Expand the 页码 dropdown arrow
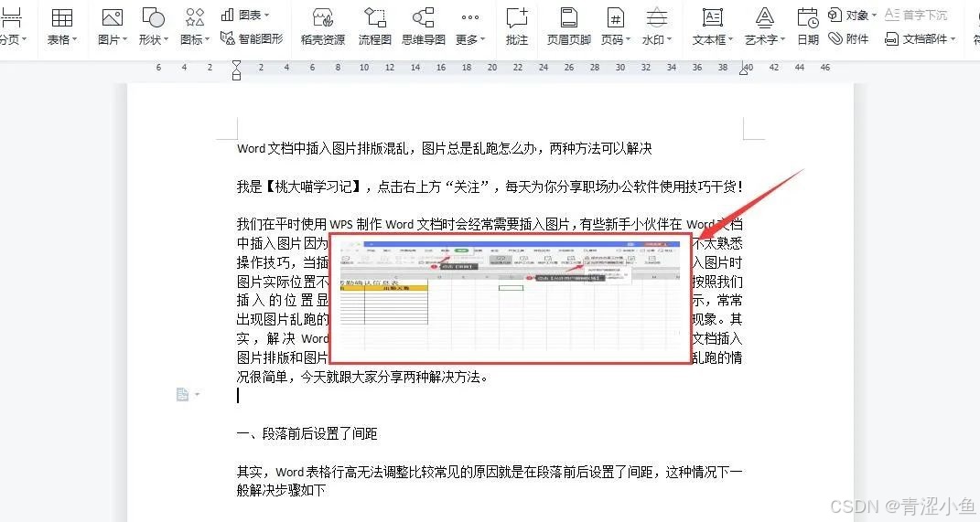Image resolution: width=980 pixels, height=522 pixels. pos(628,39)
